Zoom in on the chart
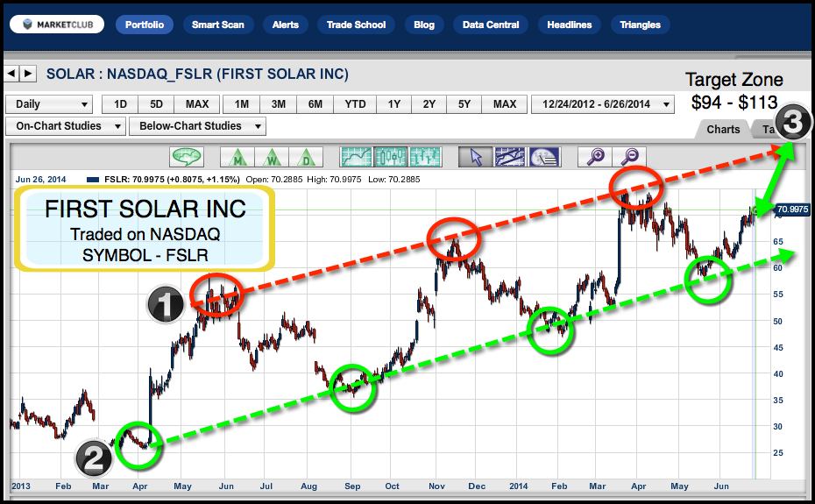815x504 pixels. [595, 156]
